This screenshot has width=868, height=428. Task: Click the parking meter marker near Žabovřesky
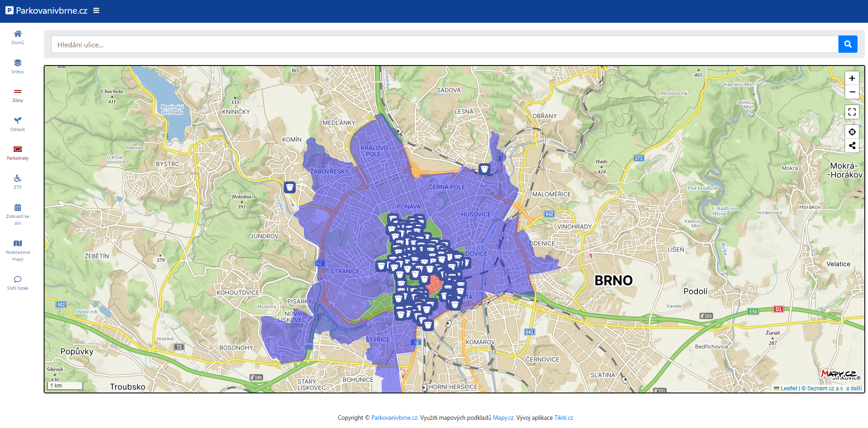coord(290,187)
